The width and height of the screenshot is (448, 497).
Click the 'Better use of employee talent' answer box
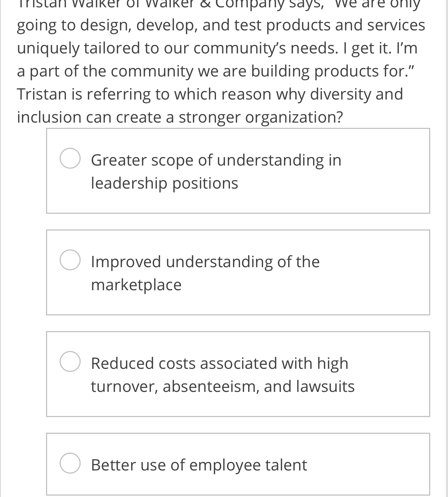pos(238,465)
